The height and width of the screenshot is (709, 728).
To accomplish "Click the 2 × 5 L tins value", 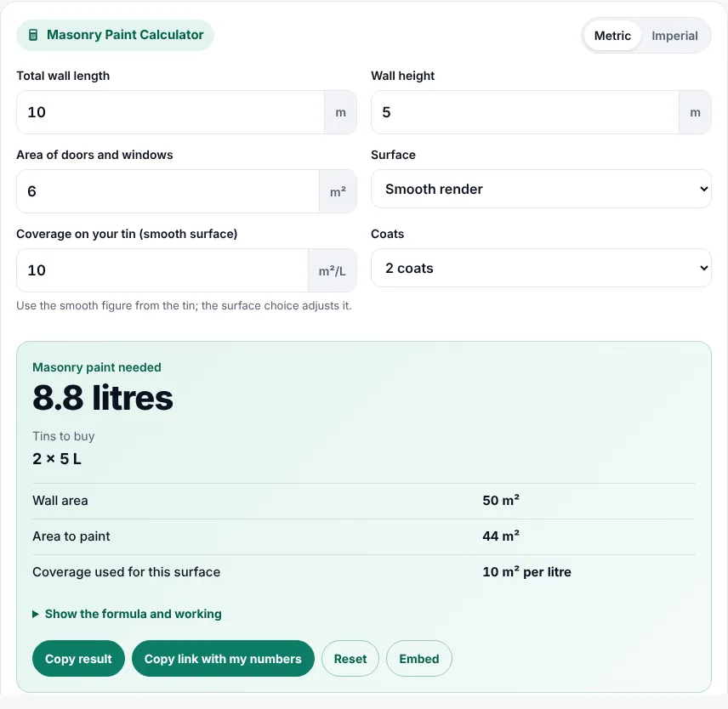I will coord(57,459).
